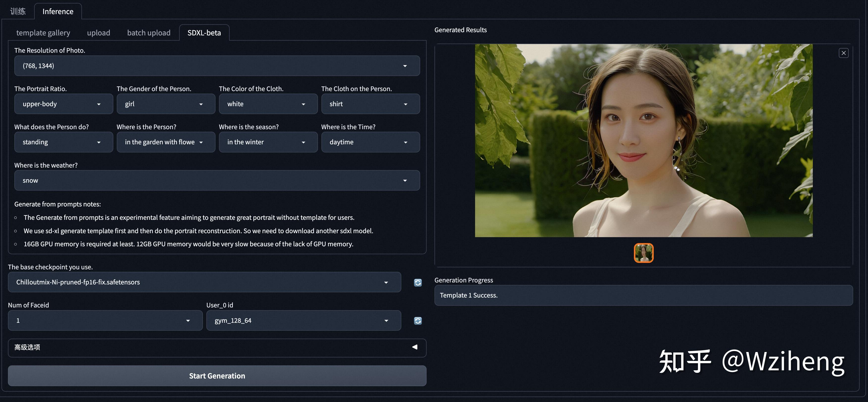Refresh the base checkpoint list
The image size is (868, 402).
(x=417, y=282)
